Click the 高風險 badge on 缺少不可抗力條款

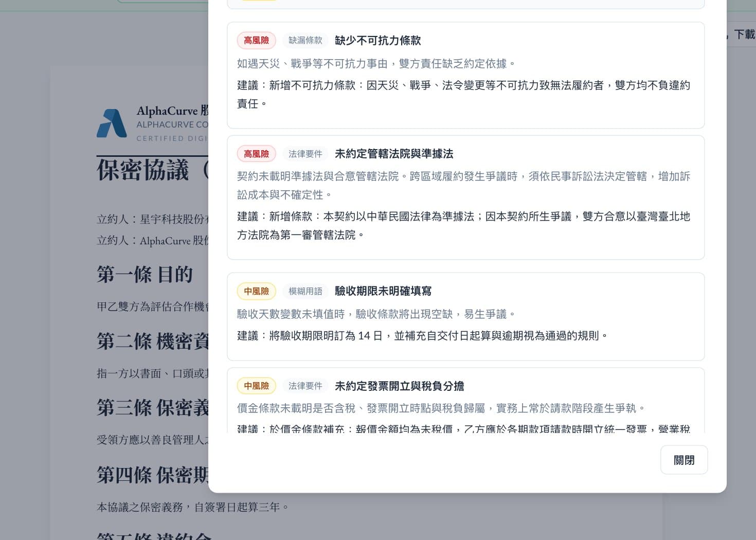pyautogui.click(x=257, y=40)
